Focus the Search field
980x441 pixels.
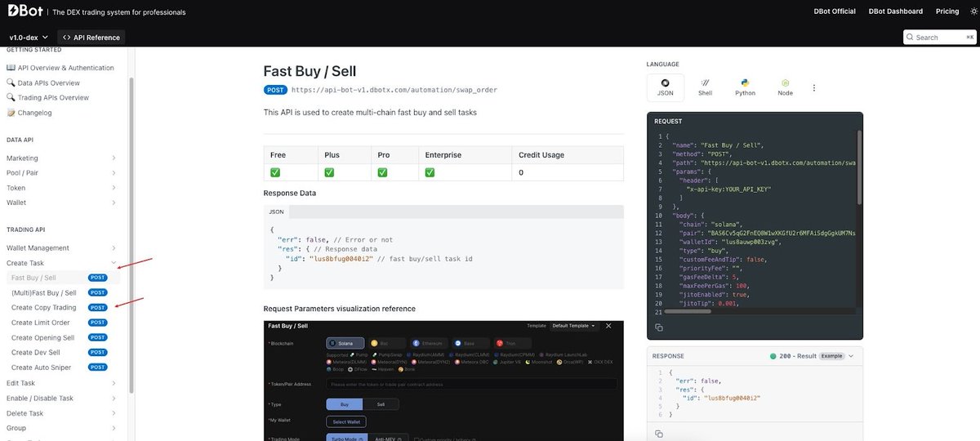[x=939, y=37]
